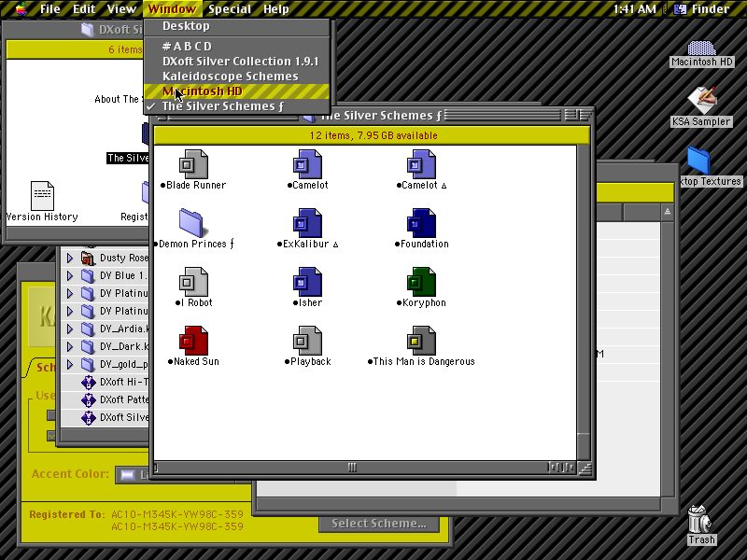Click The Silver Schemes ƒ window title bar
The image size is (747, 560).
(x=372, y=116)
